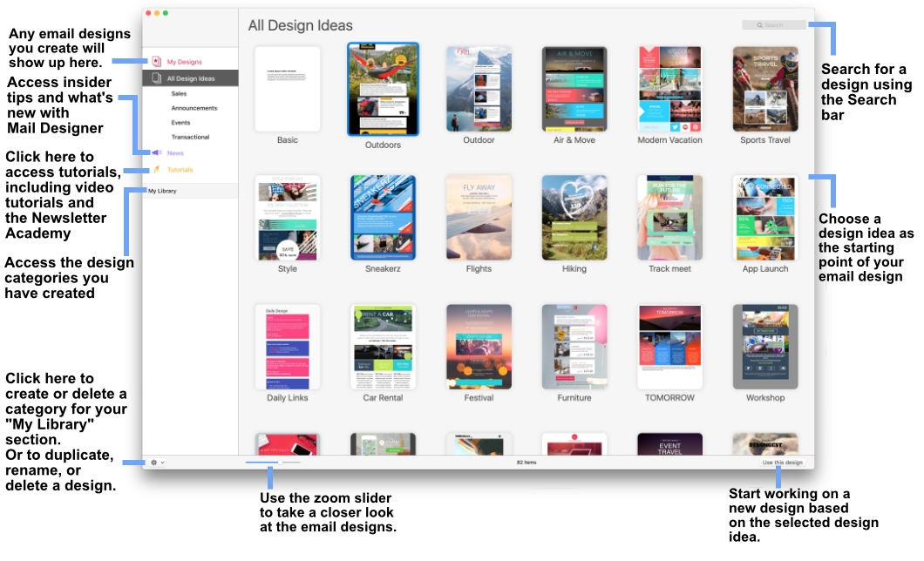Pick the Car Rental design
This screenshot has height=561, width=924.
pyautogui.click(x=383, y=347)
